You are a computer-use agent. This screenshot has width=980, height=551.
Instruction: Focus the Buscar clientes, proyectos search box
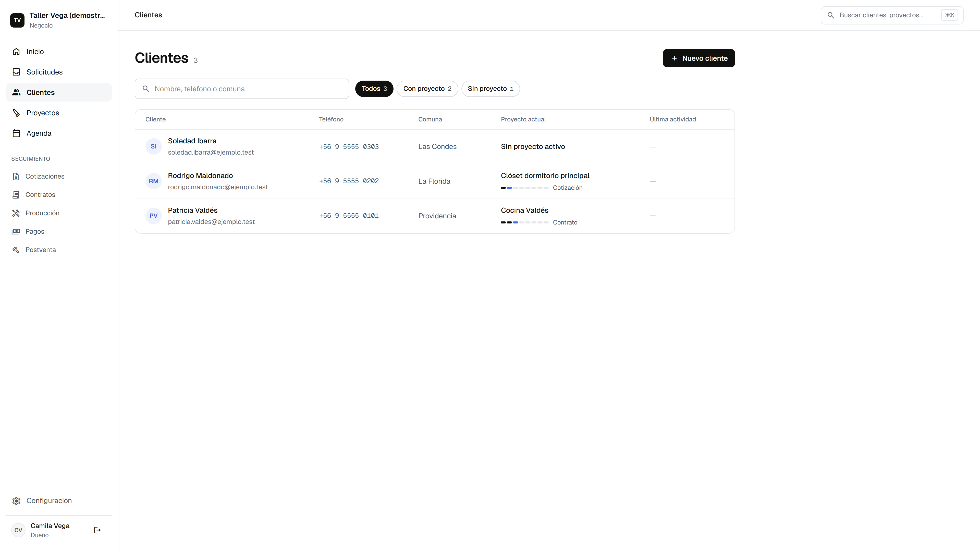892,15
